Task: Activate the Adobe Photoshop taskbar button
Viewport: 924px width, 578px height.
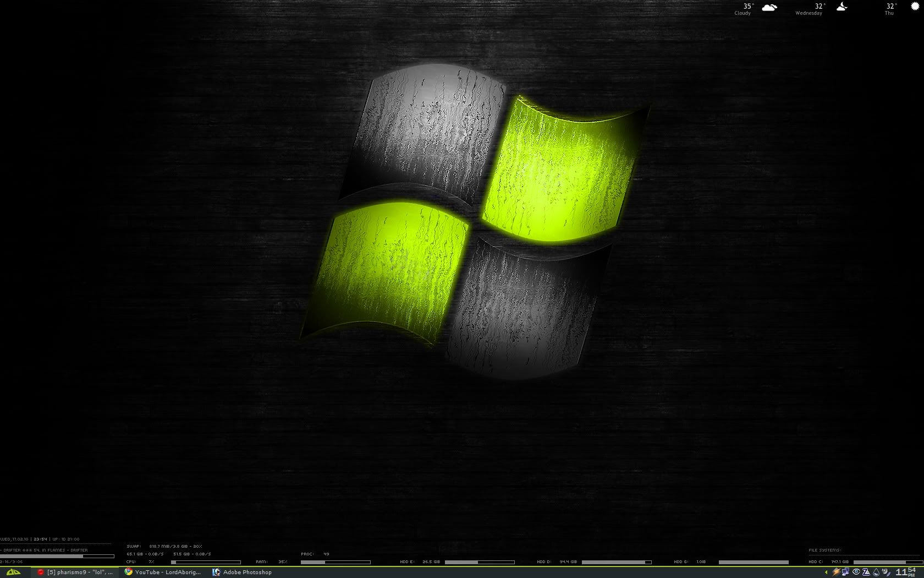Action: pyautogui.click(x=242, y=572)
